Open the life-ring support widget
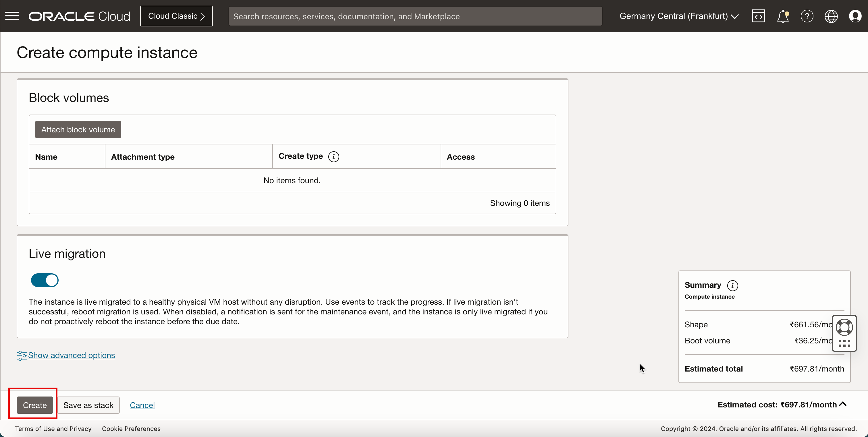 [844, 327]
